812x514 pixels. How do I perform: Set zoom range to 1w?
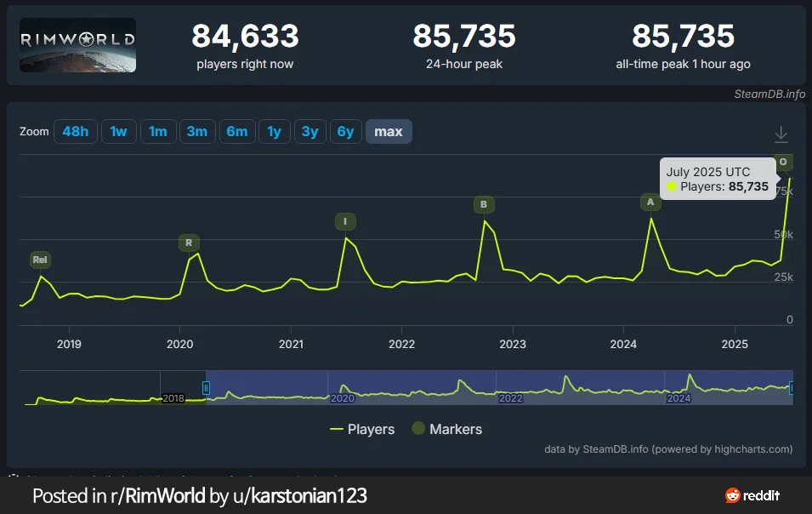click(118, 131)
